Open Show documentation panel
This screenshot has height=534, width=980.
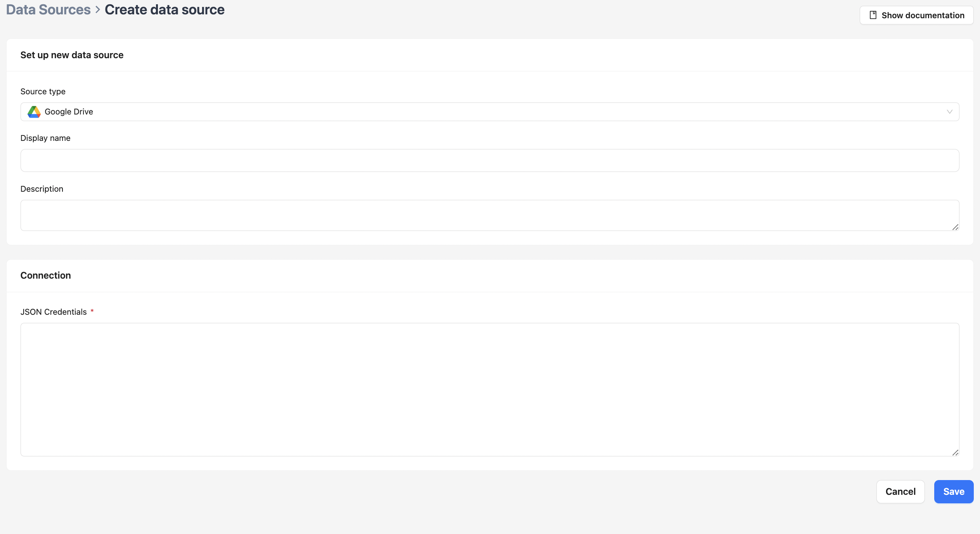(x=917, y=15)
